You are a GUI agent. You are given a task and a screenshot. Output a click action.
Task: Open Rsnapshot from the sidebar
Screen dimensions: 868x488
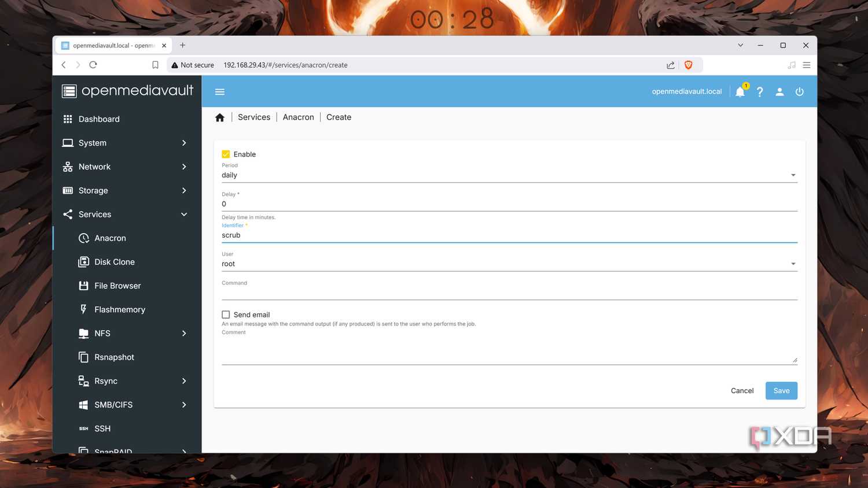(x=127, y=357)
